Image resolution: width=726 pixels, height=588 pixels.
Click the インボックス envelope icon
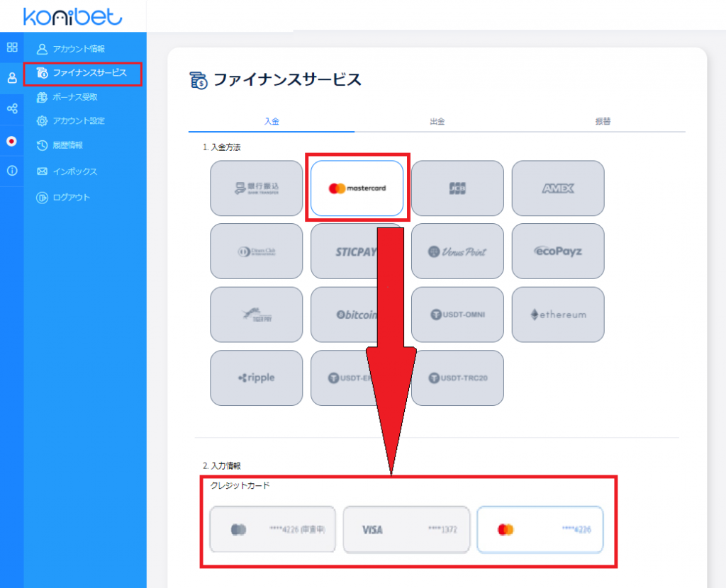(42, 171)
